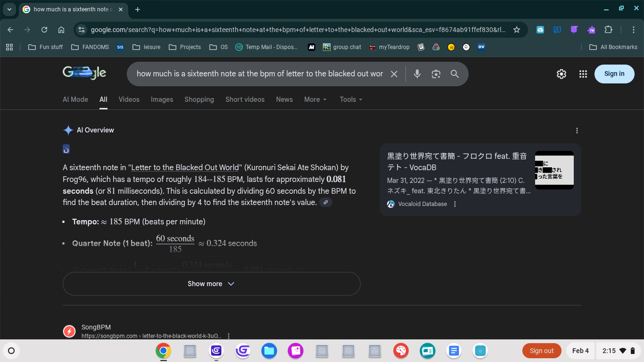The image size is (644, 362).
Task: Open the Google apps grid
Action: pos(583,74)
